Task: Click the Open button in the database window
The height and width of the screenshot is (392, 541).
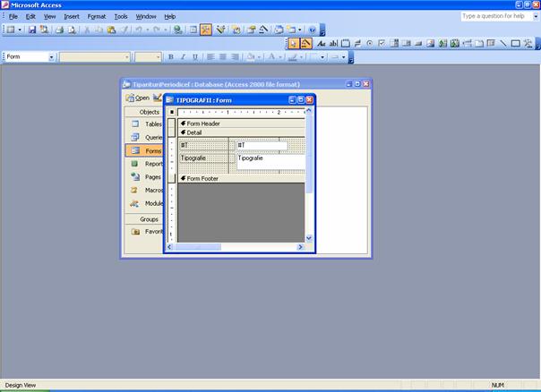Action: pyautogui.click(x=138, y=98)
